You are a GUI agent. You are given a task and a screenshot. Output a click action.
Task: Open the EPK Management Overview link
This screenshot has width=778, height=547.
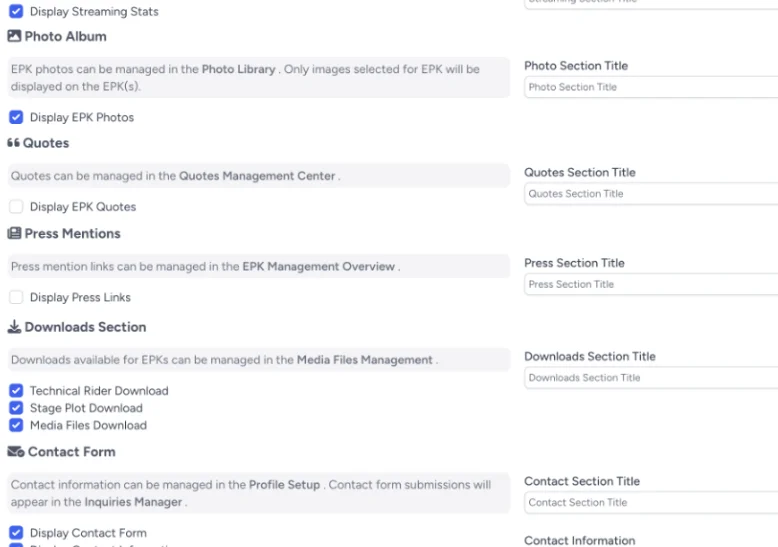click(319, 267)
